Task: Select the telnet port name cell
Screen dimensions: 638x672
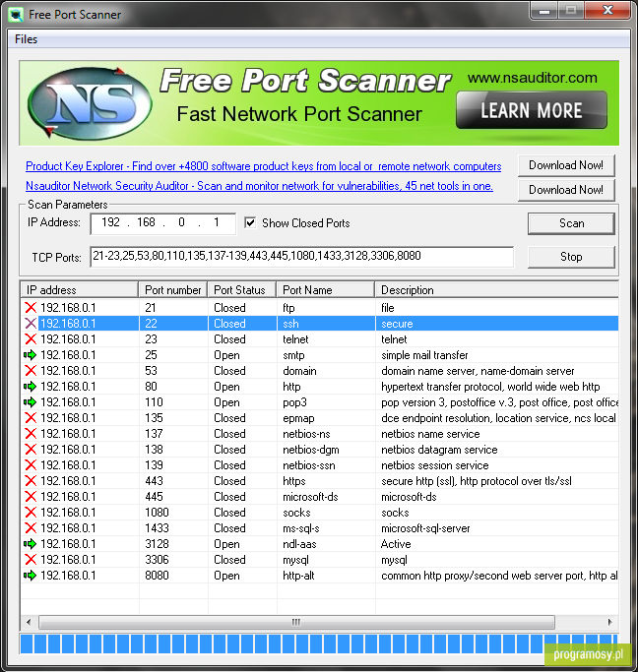Action: pyautogui.click(x=295, y=339)
